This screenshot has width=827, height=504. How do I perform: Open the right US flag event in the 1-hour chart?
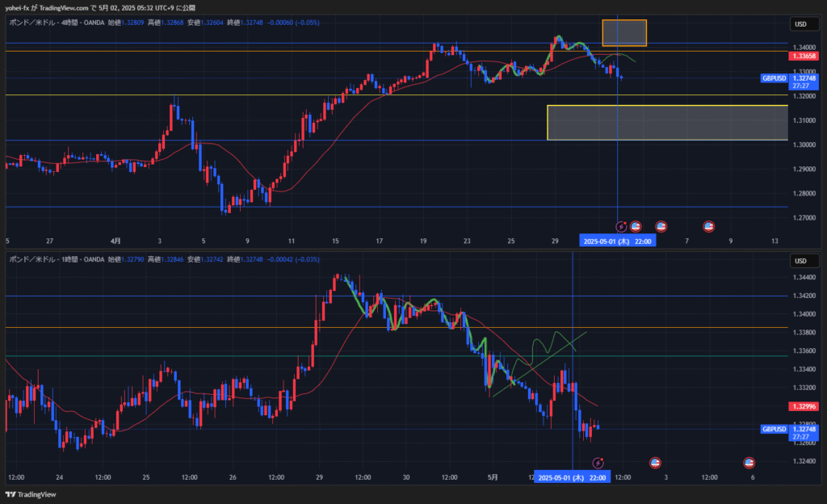coord(749,463)
